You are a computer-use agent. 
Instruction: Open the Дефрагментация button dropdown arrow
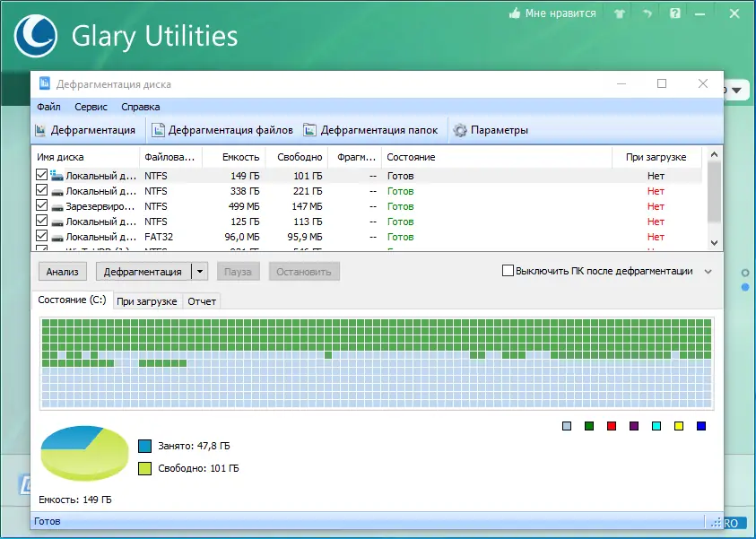[x=200, y=272]
